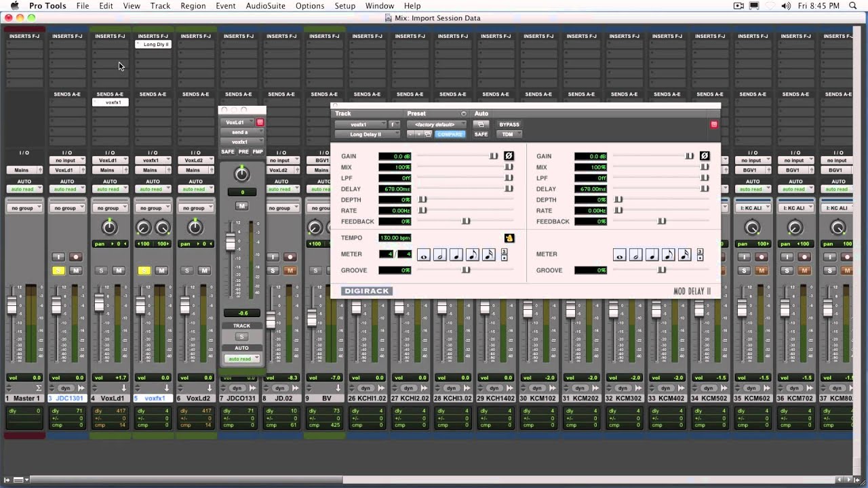
Task: Open insert selector f in plug-in window
Action: (393, 125)
